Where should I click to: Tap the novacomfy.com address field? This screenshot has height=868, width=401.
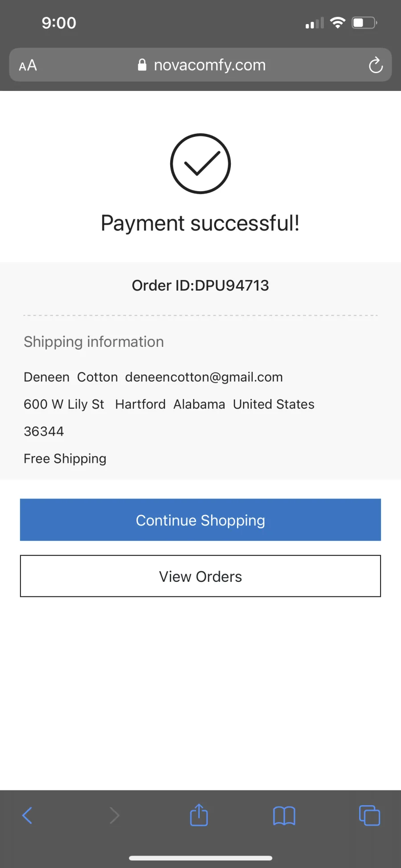coord(200,65)
